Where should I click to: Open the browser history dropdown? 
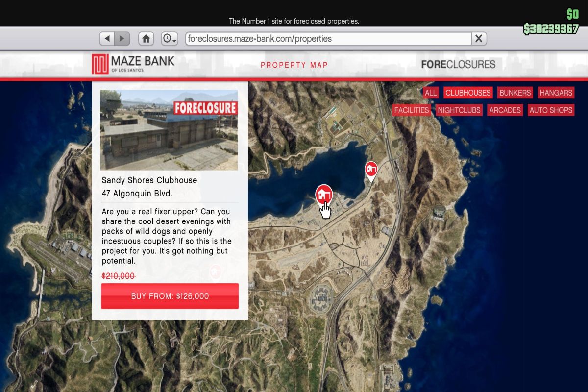(x=170, y=38)
